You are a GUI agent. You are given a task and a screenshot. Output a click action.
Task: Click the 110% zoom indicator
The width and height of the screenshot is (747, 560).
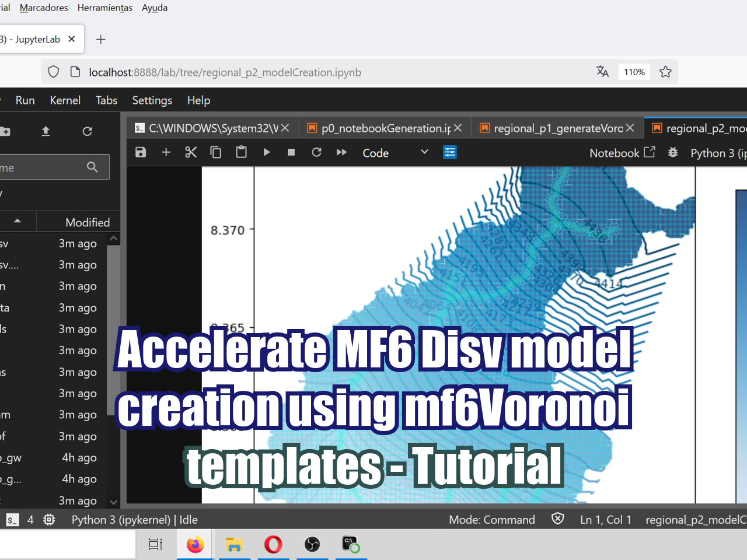click(634, 71)
